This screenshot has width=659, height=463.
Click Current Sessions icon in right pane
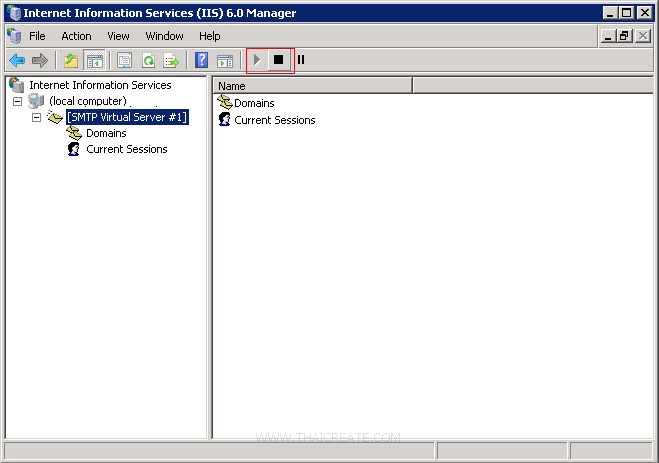(224, 119)
